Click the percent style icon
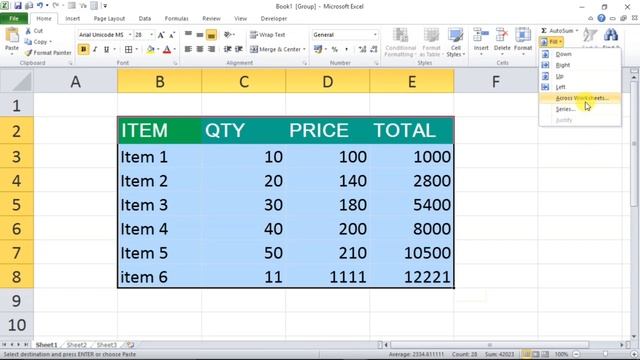The image size is (640, 360). [335, 49]
